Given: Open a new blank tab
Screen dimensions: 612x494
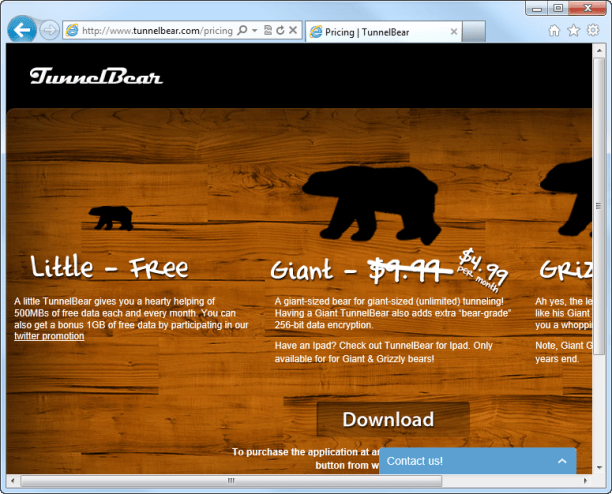Looking at the screenshot, I should pyautogui.click(x=474, y=32).
